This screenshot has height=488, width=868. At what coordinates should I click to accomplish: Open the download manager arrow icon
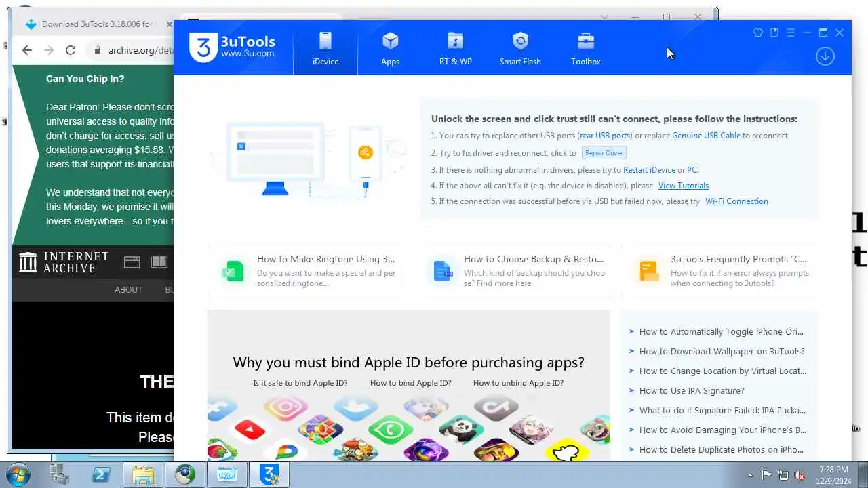pyautogui.click(x=825, y=56)
